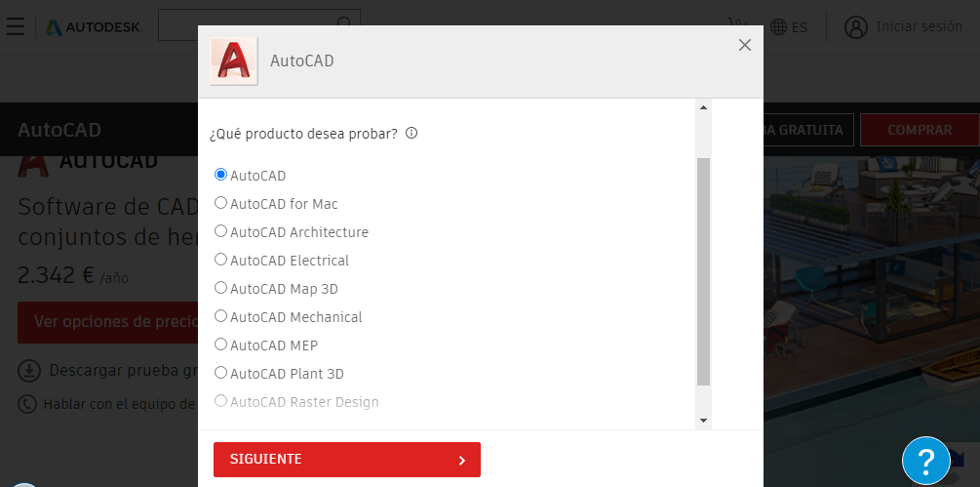Click the Iniciar sesión user icon
The image size is (980, 487).
pos(856,27)
